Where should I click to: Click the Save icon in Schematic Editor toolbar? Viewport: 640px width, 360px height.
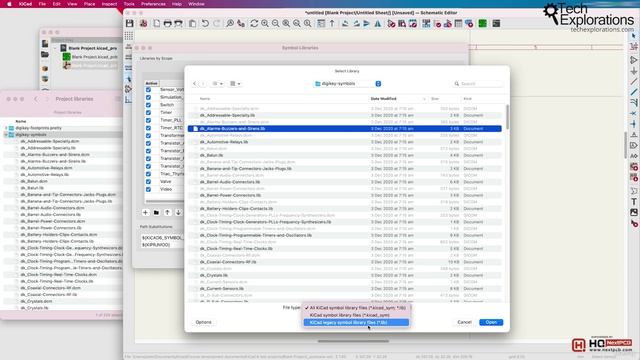point(129,24)
